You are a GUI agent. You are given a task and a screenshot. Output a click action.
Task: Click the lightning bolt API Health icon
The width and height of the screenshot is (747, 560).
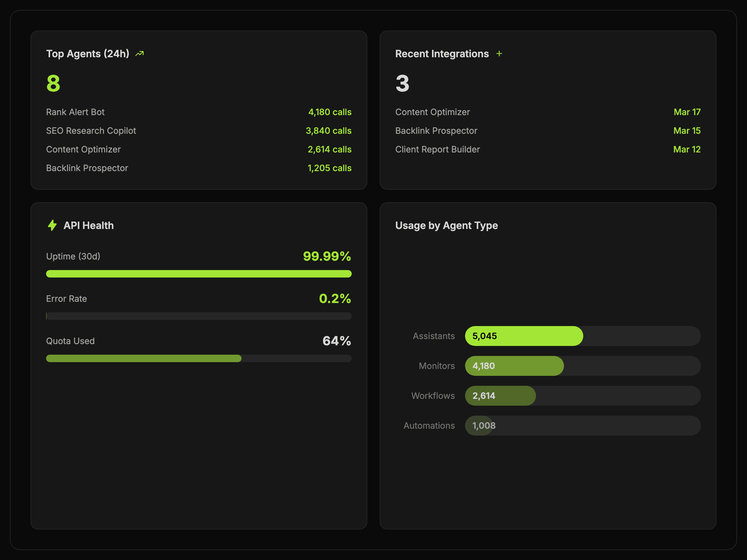click(x=52, y=225)
